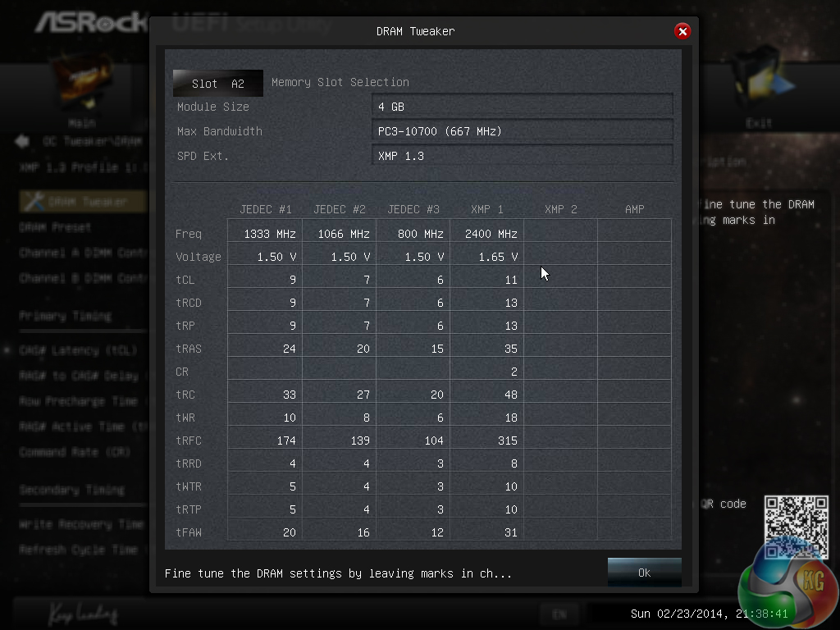
Task: Select the Max Bandwidth PC3-10700 field
Action: pos(523,131)
